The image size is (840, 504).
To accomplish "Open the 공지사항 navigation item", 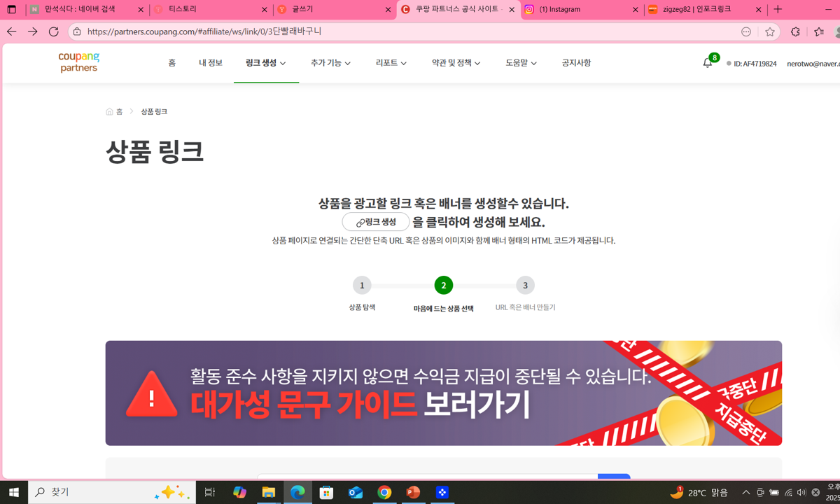I will tap(576, 63).
